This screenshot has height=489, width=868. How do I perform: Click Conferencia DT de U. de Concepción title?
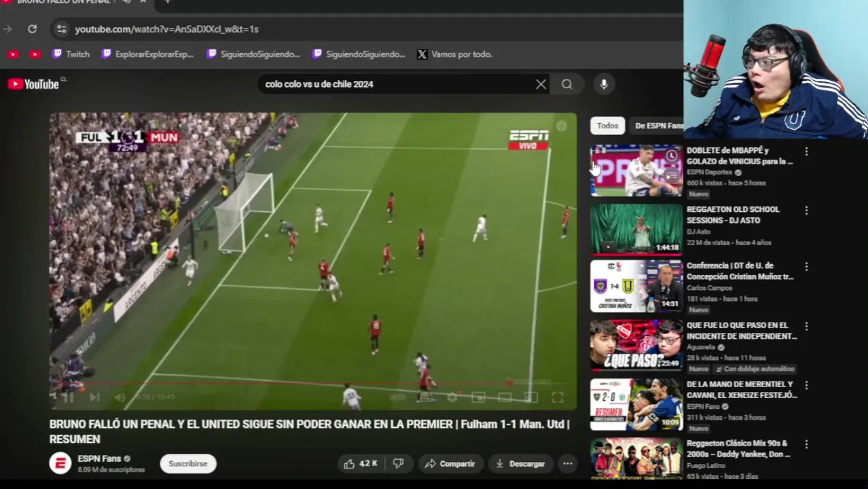[740, 271]
